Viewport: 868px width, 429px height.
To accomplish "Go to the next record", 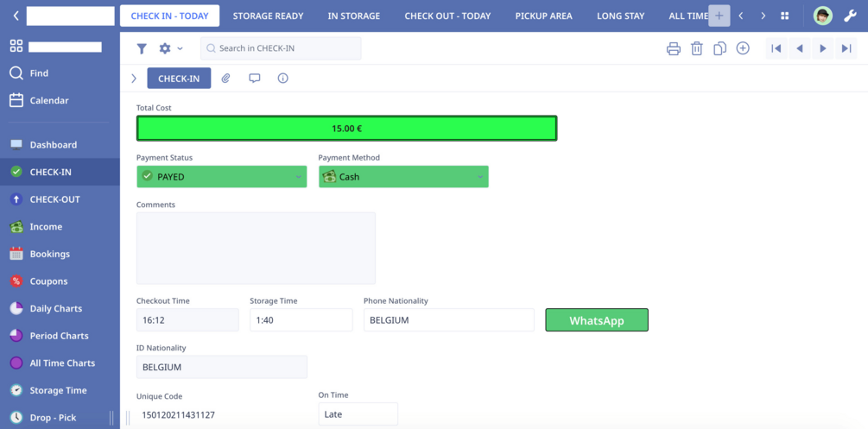I will tap(823, 48).
